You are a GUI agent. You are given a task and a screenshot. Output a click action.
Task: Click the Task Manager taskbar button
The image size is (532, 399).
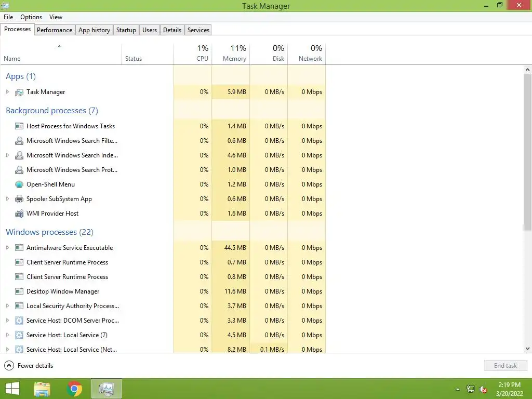click(106, 389)
